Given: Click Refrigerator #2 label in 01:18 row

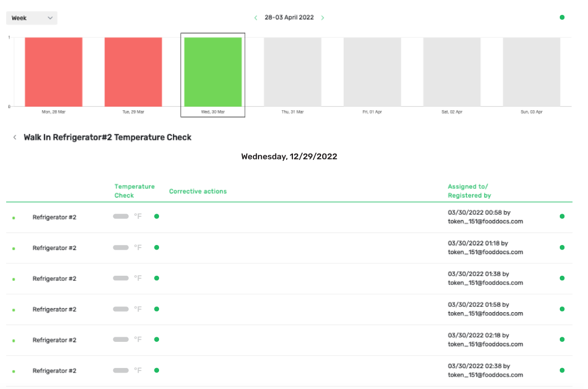Looking at the screenshot, I should (x=54, y=248).
